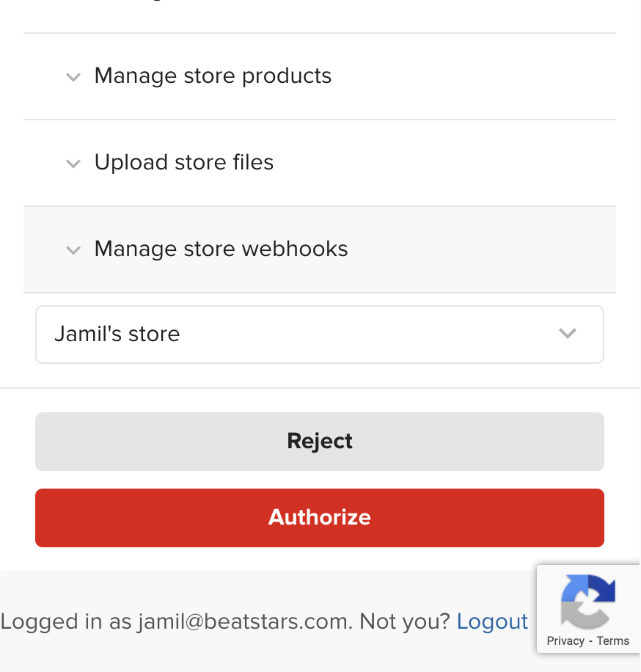The height and width of the screenshot is (672, 641).
Task: Click the "Not you?" text
Action: point(405,622)
